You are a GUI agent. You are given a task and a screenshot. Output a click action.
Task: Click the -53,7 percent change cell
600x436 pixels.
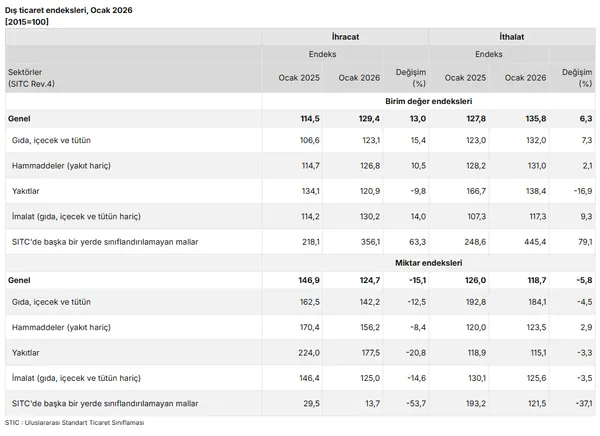click(414, 402)
